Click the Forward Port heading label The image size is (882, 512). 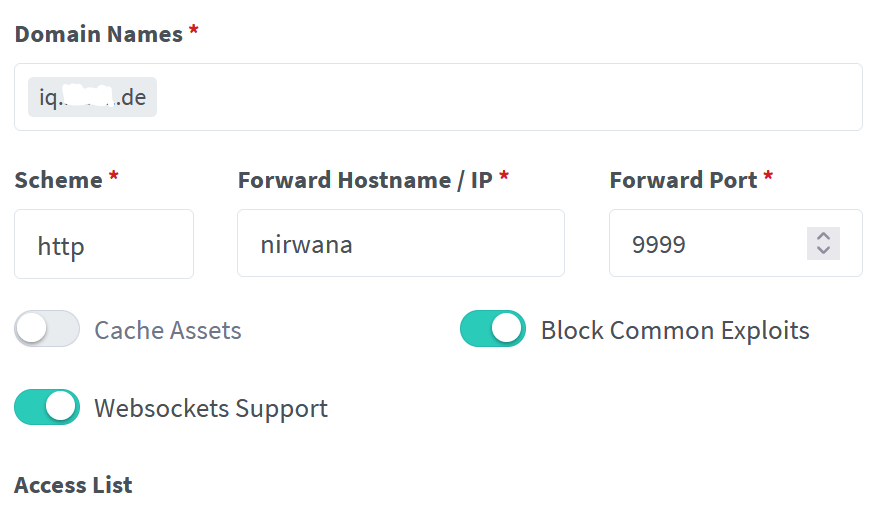pos(683,180)
